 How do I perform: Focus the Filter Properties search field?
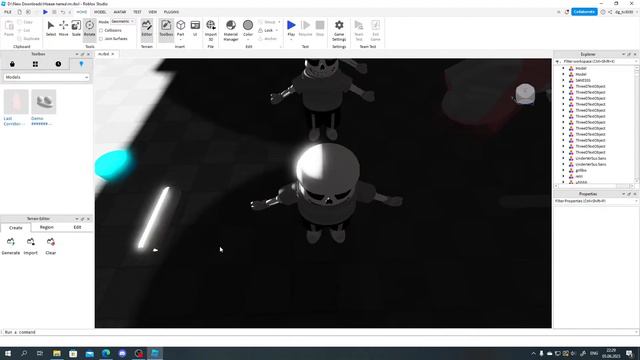click(596, 201)
